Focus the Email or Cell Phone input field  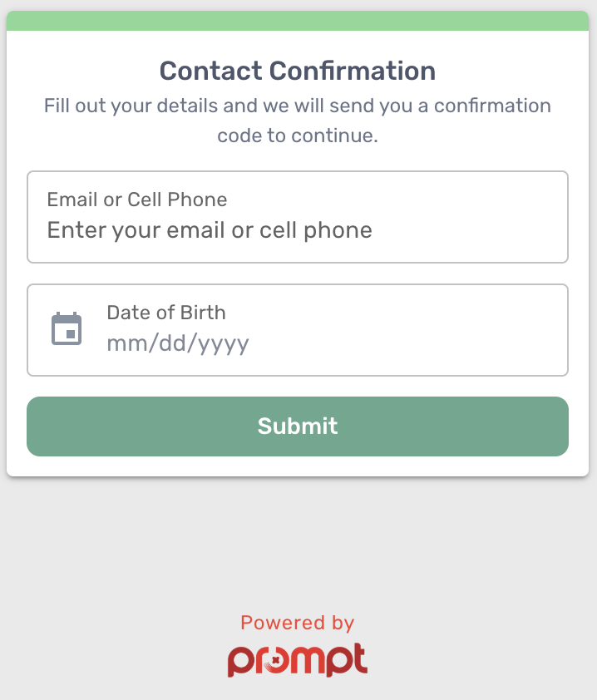[x=298, y=217]
